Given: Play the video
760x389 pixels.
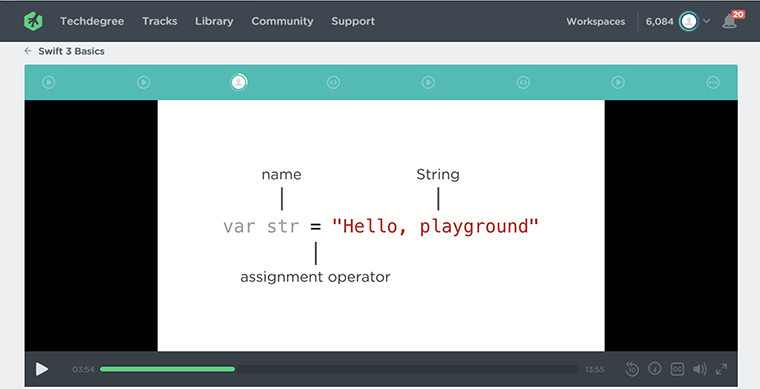Looking at the screenshot, I should click(42, 369).
